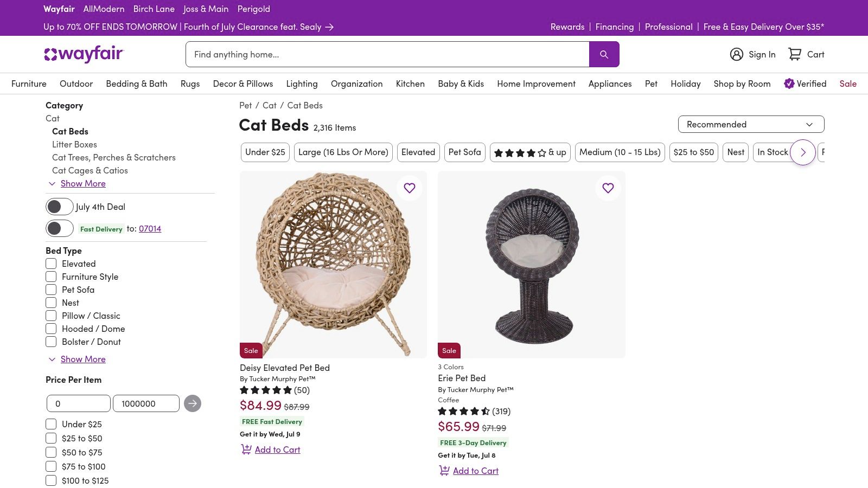Image resolution: width=868 pixels, height=488 pixels.
Task: Open Erie Pet Bed product image
Action: (x=532, y=265)
